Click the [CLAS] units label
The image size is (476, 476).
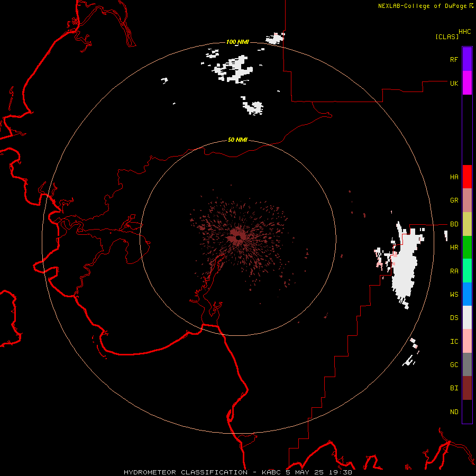click(x=447, y=36)
